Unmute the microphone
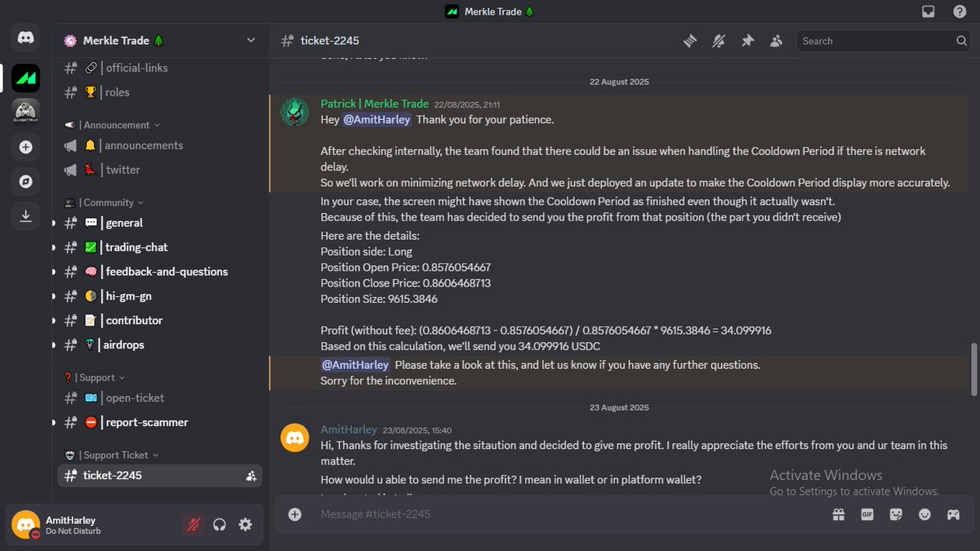 [x=193, y=525]
